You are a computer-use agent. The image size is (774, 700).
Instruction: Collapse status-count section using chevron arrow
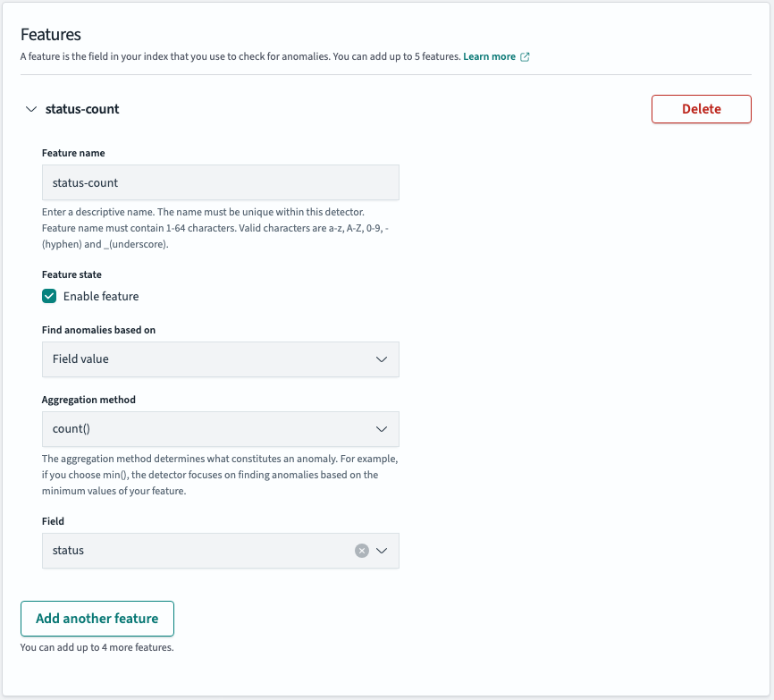tap(31, 109)
